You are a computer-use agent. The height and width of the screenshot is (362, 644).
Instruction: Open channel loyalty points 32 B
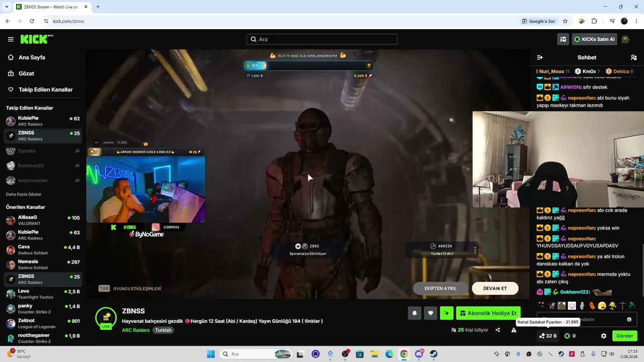click(548, 336)
